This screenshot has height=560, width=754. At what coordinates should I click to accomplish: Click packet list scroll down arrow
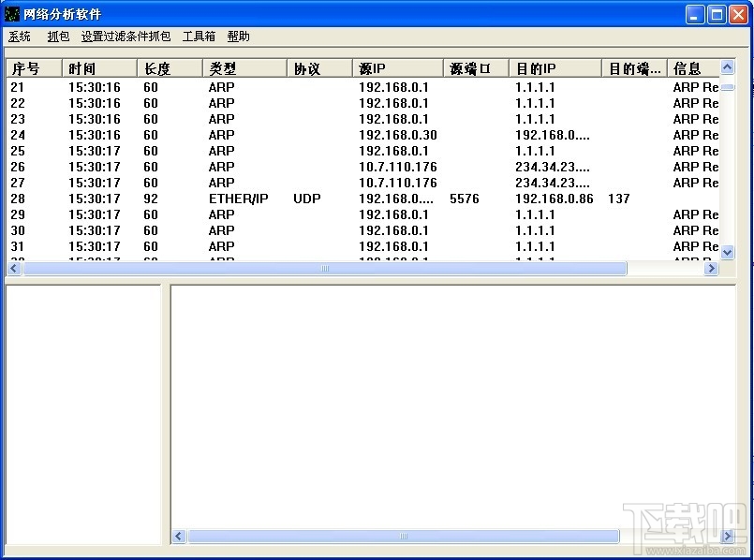pos(728,252)
